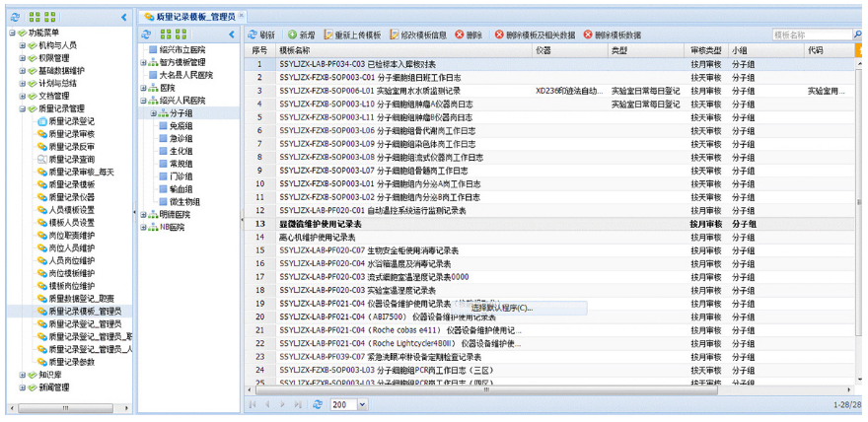
Task: Click the green 新增 add button
Action: point(302,35)
